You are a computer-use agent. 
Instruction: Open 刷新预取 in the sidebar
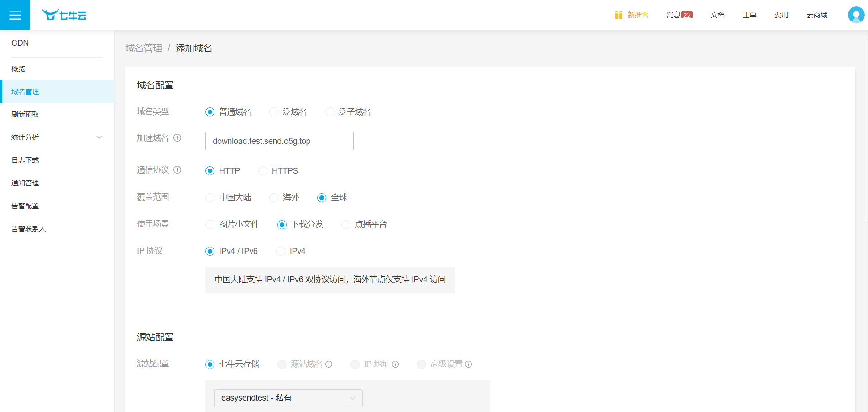point(25,115)
